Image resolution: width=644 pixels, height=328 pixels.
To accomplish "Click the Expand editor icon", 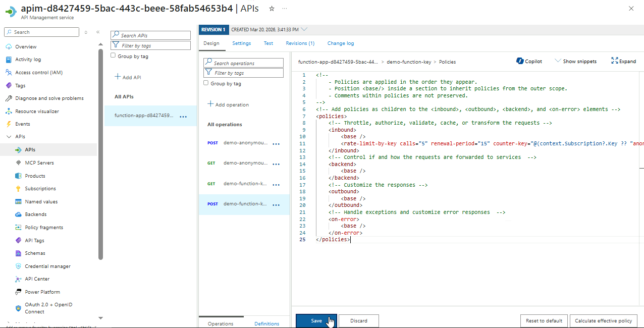I will (614, 61).
